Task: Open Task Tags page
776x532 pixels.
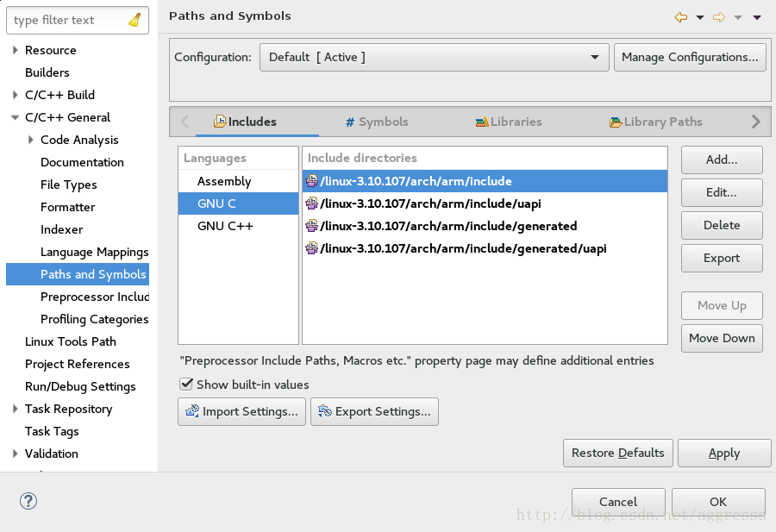Action: click(52, 431)
